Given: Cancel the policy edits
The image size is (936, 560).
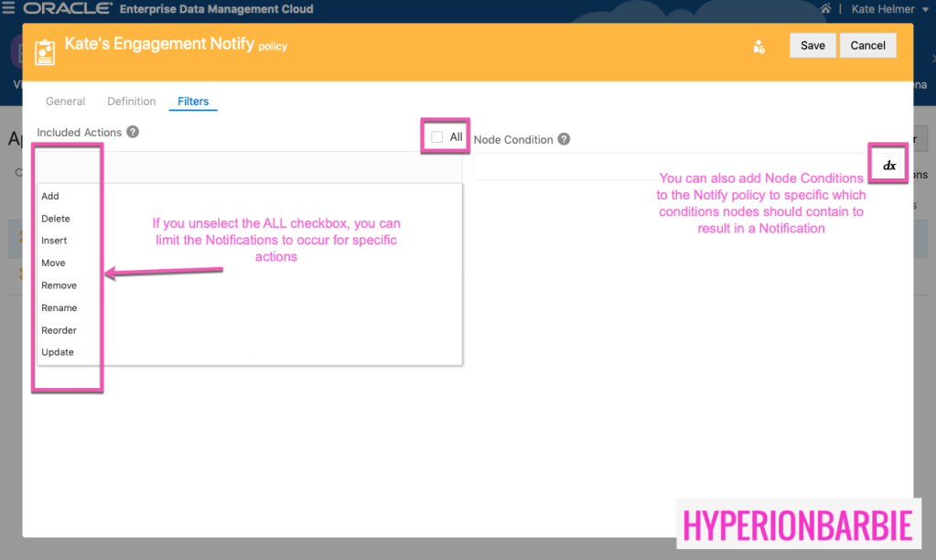Looking at the screenshot, I should [867, 46].
